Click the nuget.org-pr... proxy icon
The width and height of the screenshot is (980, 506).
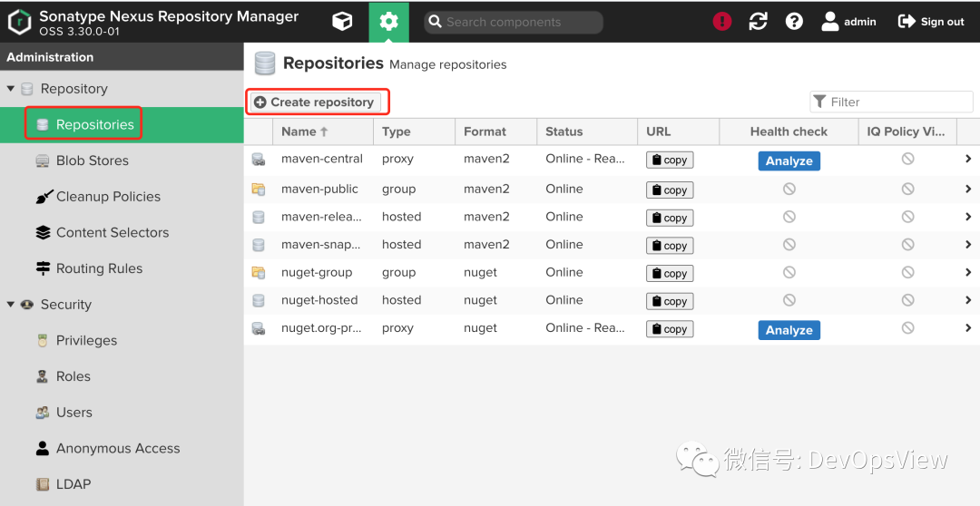click(x=258, y=328)
